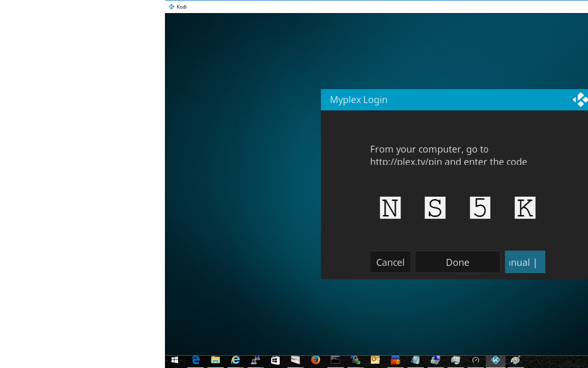Open the monitor chart taskbar icon left of speedometer

tap(456, 360)
